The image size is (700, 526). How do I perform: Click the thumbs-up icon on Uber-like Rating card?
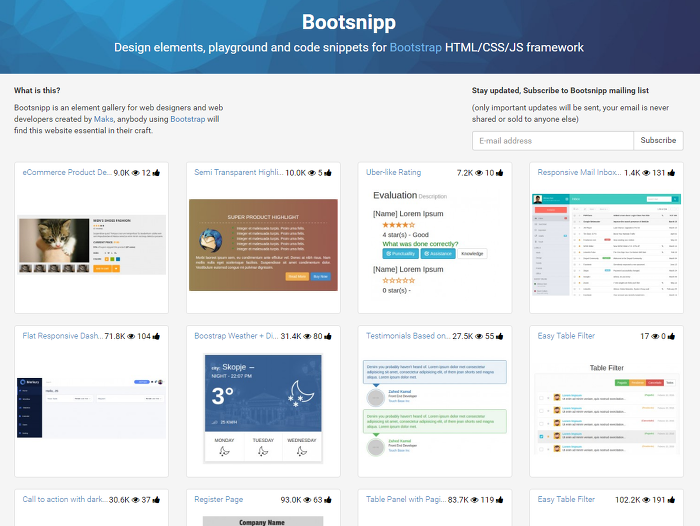[499, 173]
